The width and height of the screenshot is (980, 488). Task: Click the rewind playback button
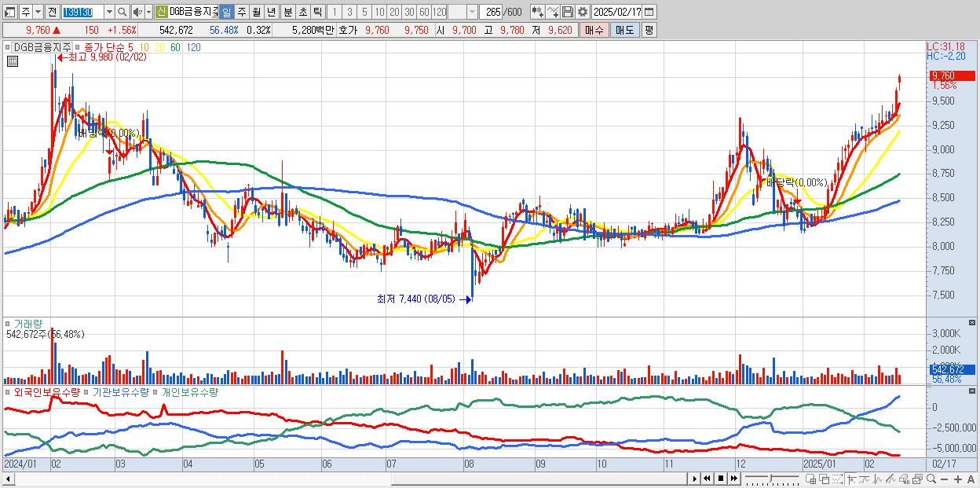708,479
